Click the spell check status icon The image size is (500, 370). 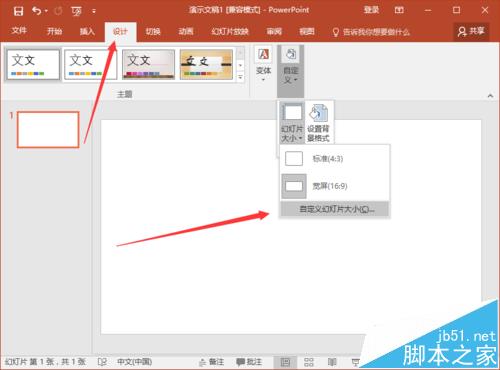(102, 362)
